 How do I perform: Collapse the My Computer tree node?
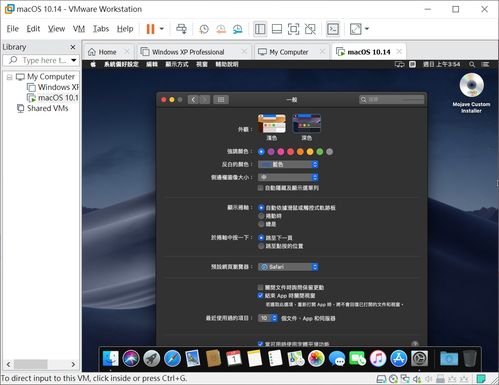[x=9, y=77]
